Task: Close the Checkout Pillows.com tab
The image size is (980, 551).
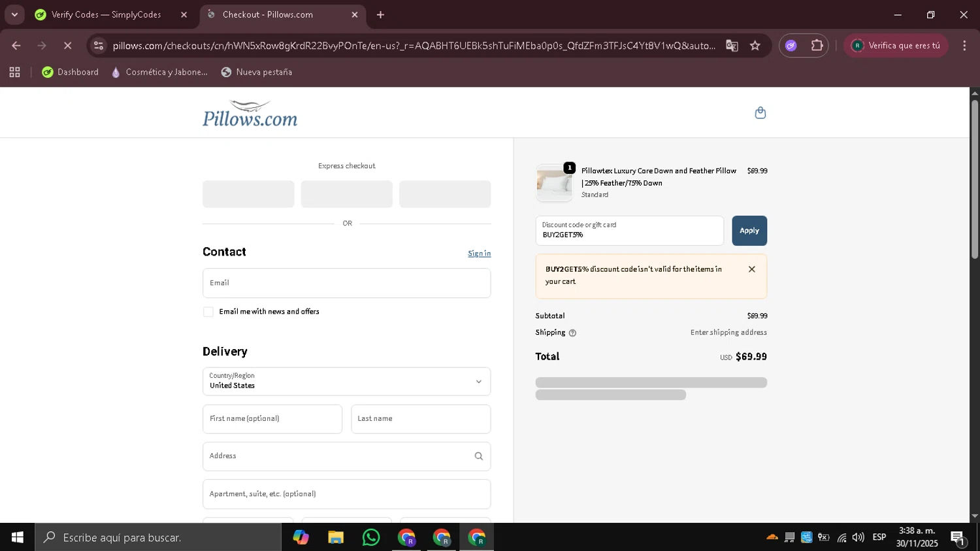Action: pos(355,14)
